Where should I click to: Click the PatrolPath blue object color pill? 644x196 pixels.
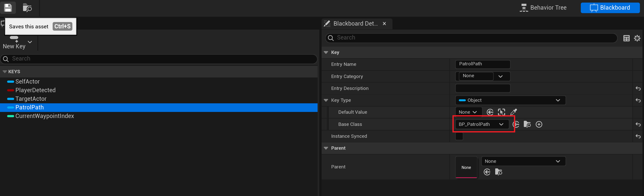point(11,107)
